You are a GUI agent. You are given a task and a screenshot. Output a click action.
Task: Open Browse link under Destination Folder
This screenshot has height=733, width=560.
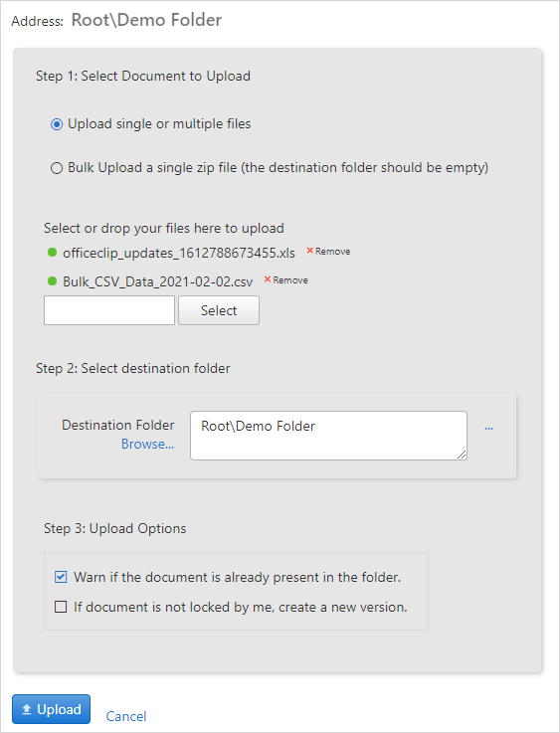(148, 445)
